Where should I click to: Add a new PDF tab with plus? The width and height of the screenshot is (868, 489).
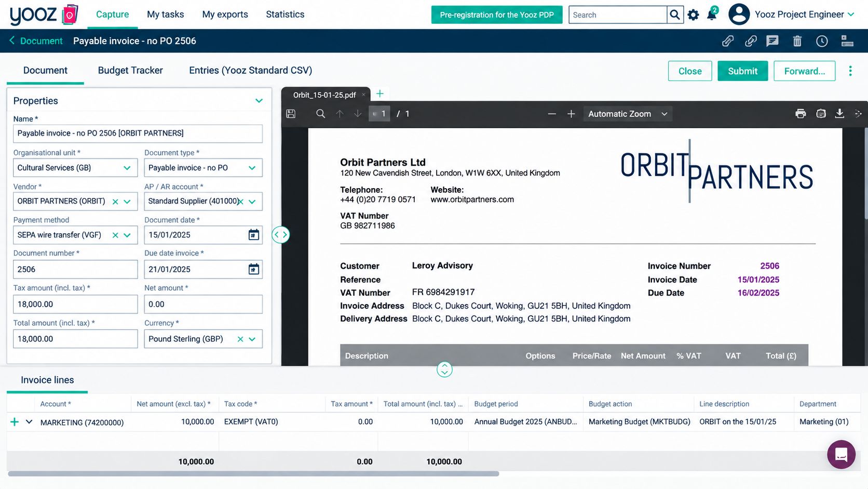(x=380, y=94)
